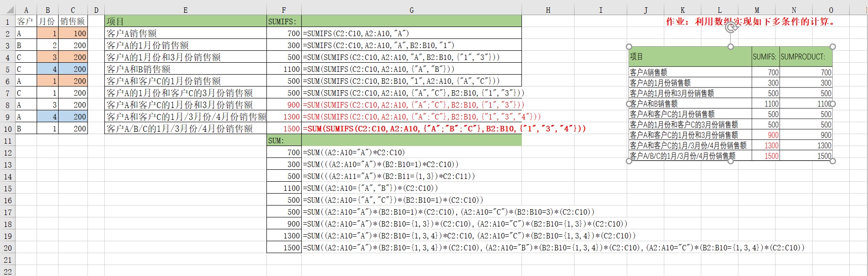Image resolution: width=868 pixels, height=276 pixels.
Task: Click the 'SUM:' header cell in row 11
Action: coord(284,141)
